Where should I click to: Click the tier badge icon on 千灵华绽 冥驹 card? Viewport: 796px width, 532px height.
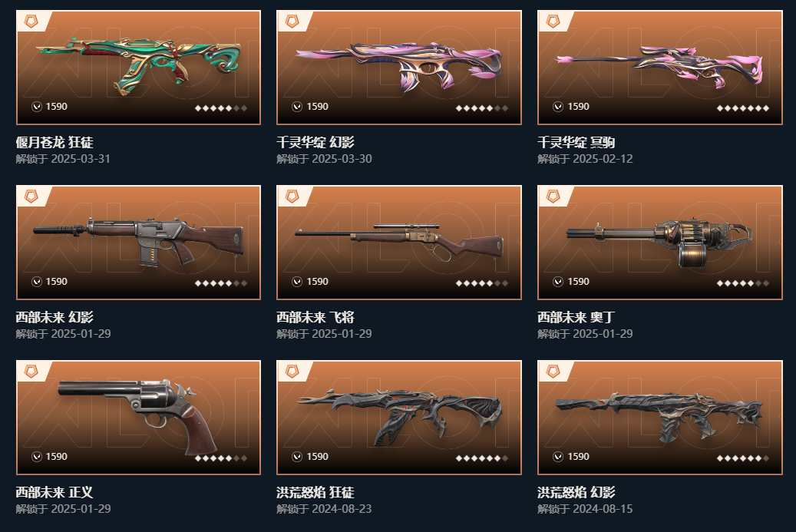(553, 21)
